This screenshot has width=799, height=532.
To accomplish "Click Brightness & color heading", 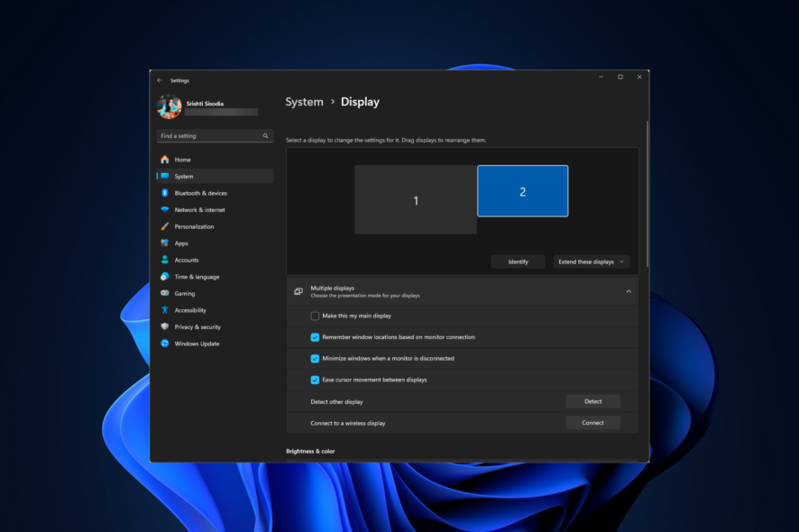I will click(310, 452).
